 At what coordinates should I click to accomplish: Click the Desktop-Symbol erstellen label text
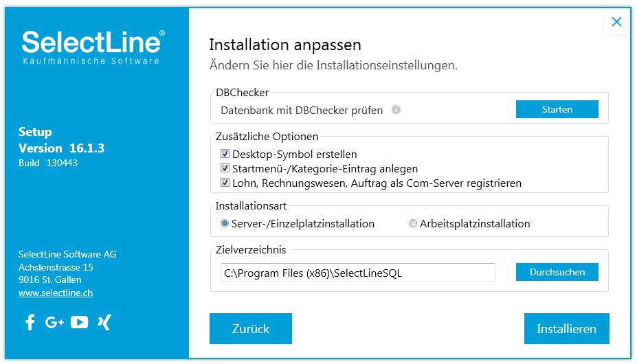[295, 155]
